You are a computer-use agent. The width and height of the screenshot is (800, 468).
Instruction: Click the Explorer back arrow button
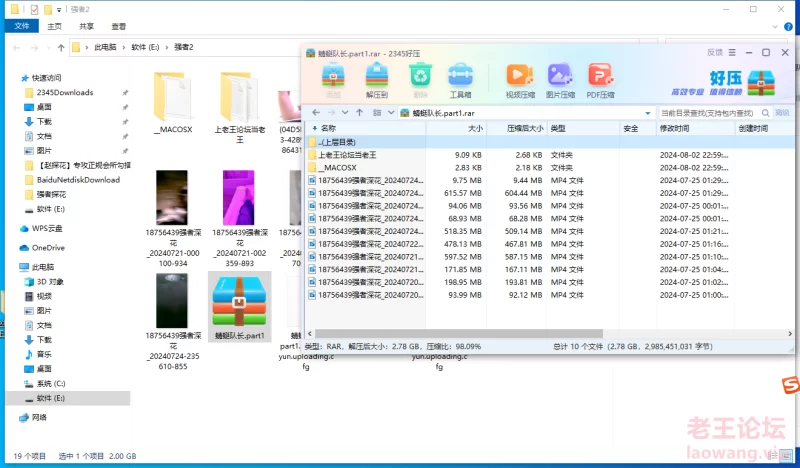point(16,47)
